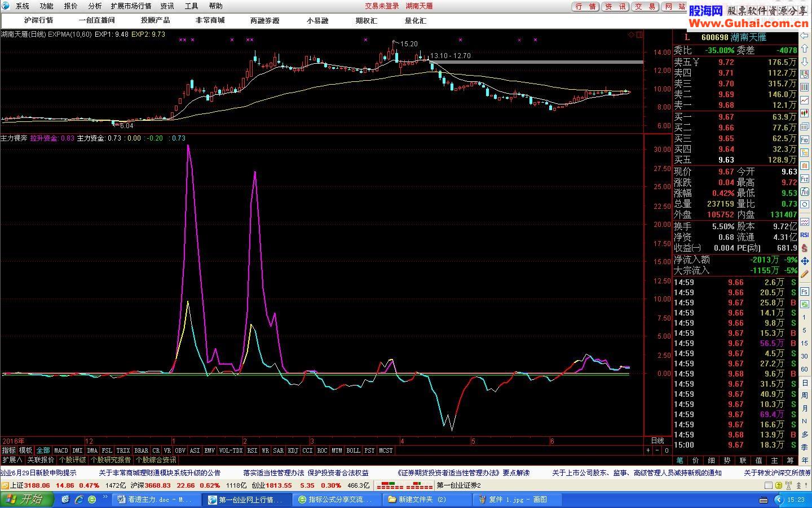The width and height of the screenshot is (812, 508).
Task: Click the up-arrow previous stock icon
Action: 805,49
